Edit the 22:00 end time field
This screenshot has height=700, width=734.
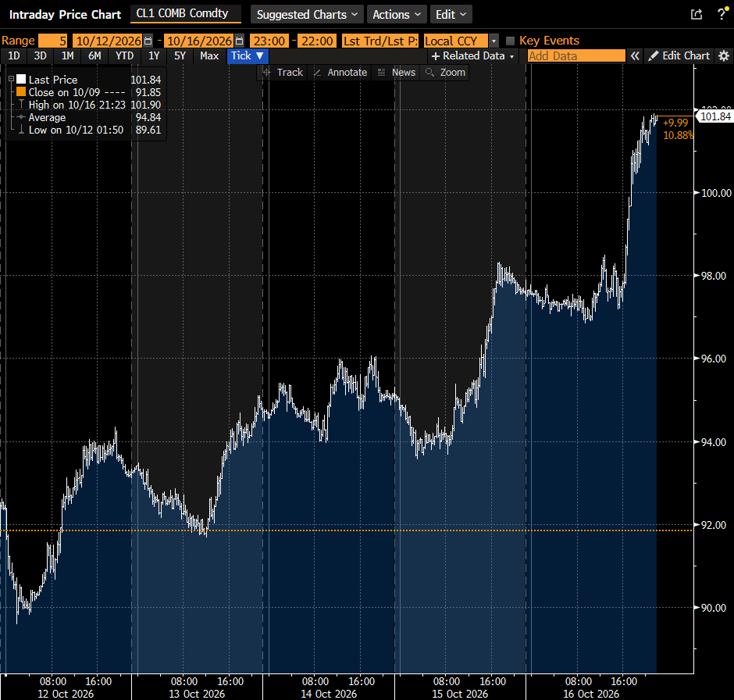coord(317,41)
